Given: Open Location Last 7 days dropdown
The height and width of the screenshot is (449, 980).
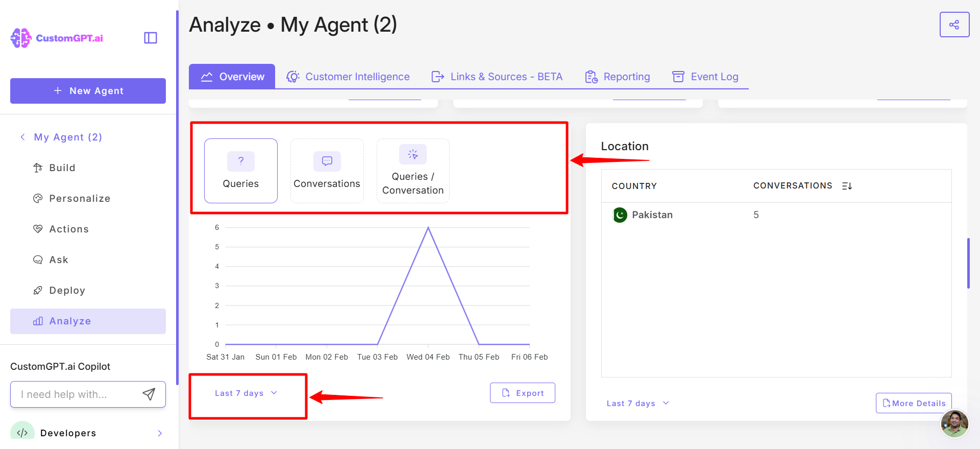Looking at the screenshot, I should click(x=638, y=404).
